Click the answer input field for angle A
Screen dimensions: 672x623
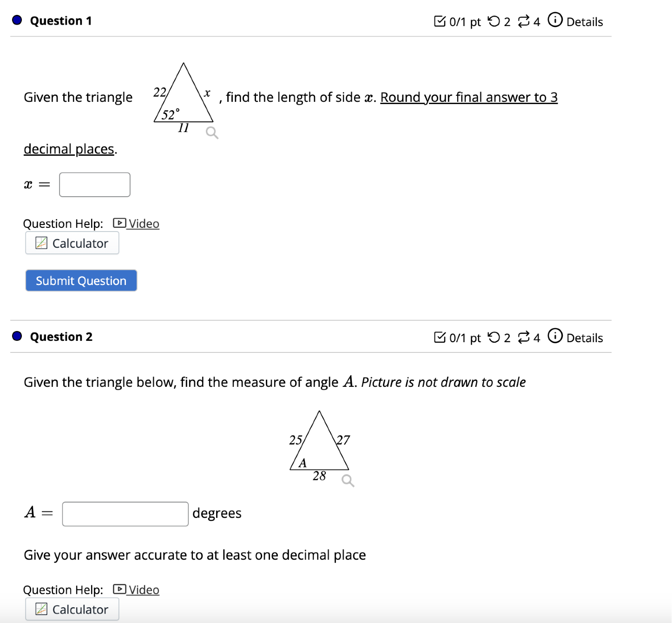click(x=125, y=513)
